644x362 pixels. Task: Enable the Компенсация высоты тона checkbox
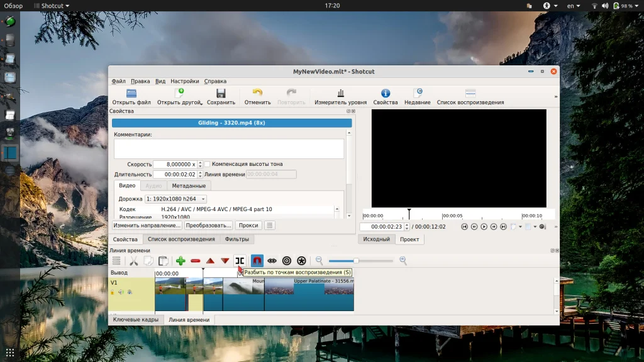point(208,164)
